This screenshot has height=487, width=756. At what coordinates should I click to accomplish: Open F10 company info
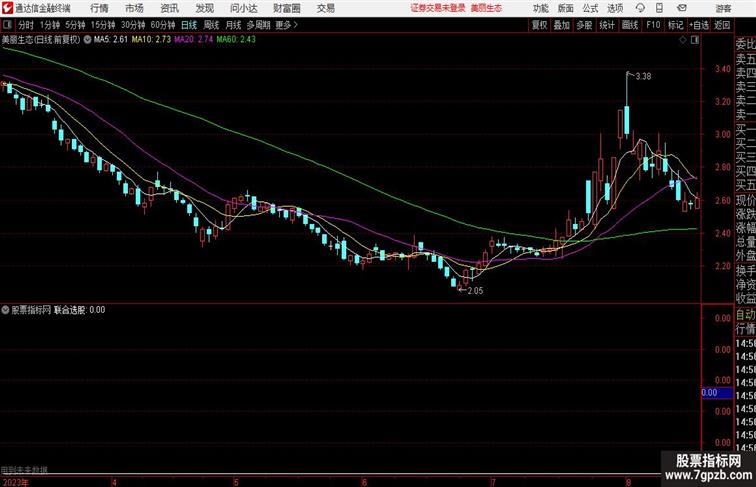(x=653, y=25)
